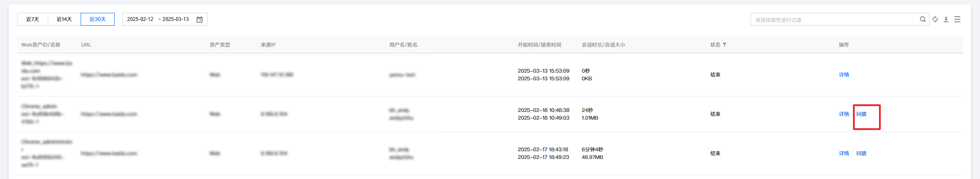Click the start date 2025-02-12
The height and width of the screenshot is (179, 980).
pos(140,19)
